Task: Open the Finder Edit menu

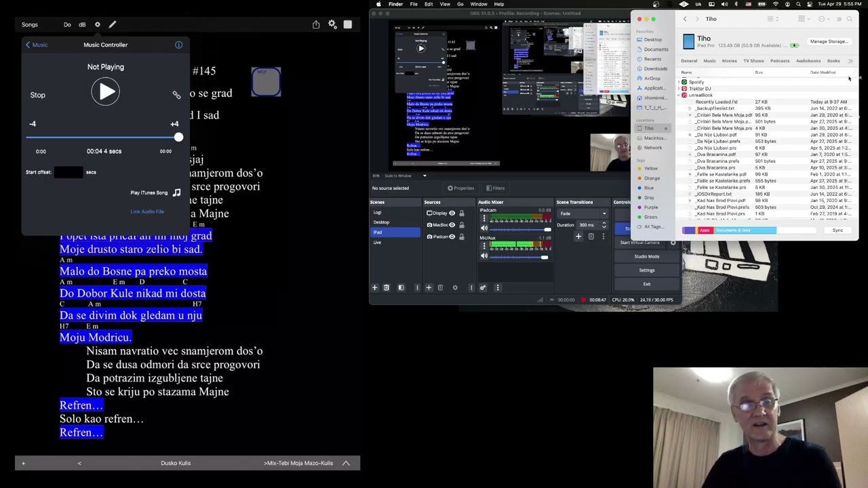Action: click(x=429, y=4)
